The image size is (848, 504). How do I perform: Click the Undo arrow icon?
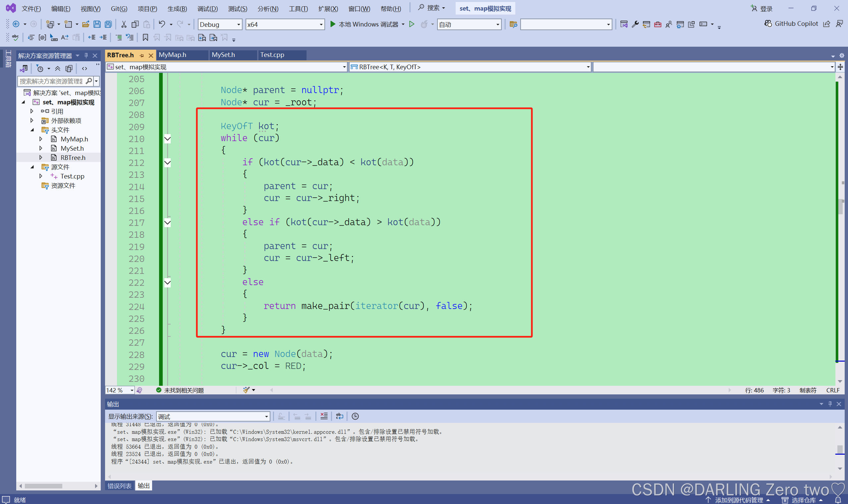(x=162, y=24)
